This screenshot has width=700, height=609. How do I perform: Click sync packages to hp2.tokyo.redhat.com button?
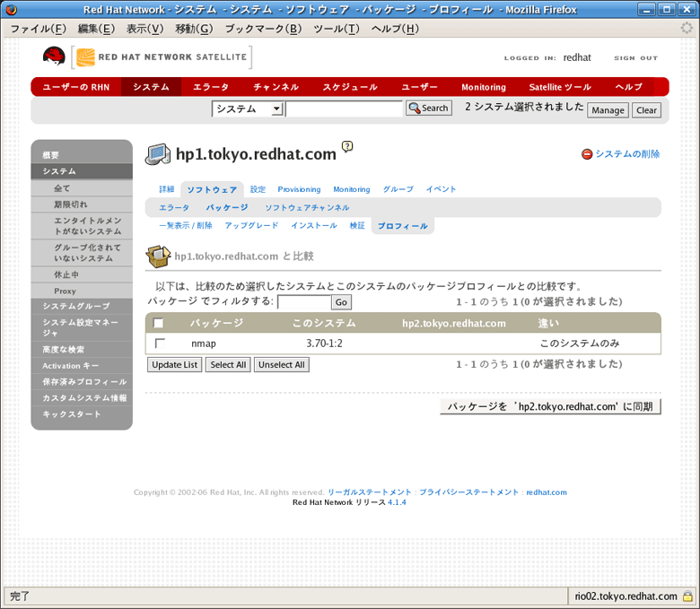[x=550, y=406]
